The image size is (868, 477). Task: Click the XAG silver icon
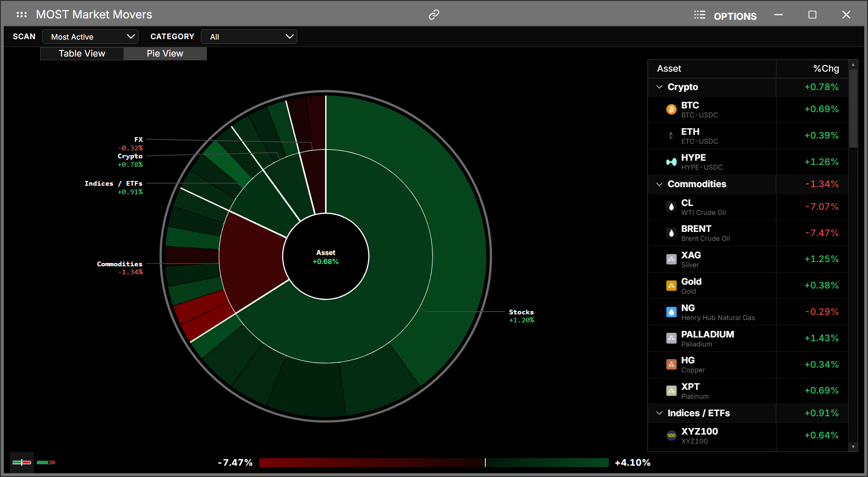point(671,259)
